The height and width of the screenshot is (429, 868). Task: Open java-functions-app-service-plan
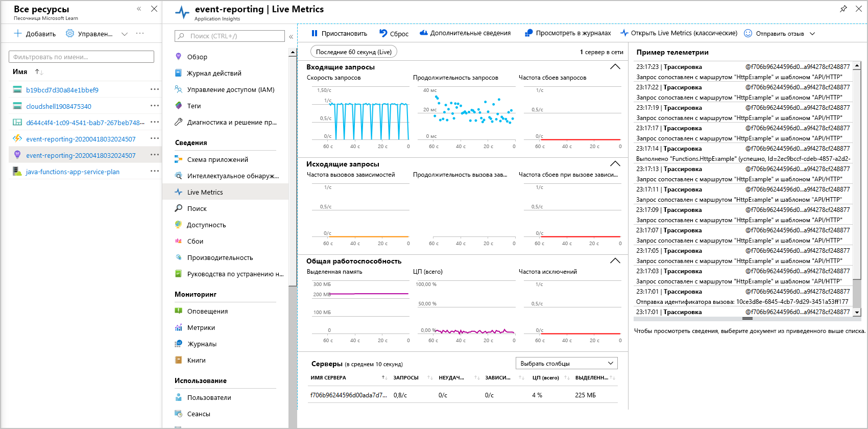(x=73, y=172)
